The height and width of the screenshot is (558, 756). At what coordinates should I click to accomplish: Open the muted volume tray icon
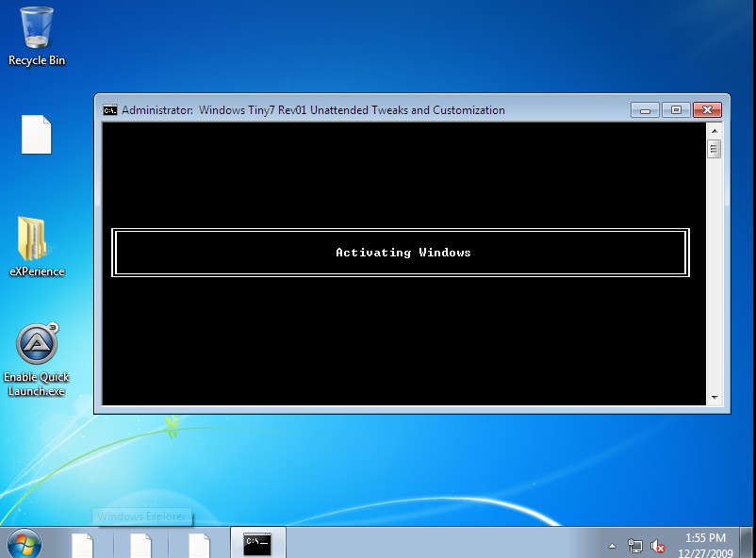[658, 547]
